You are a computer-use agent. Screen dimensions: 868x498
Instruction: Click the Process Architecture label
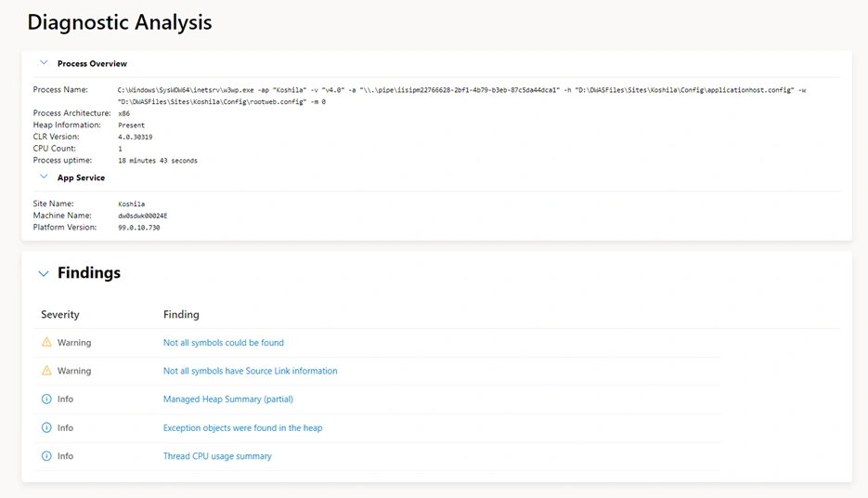point(72,113)
